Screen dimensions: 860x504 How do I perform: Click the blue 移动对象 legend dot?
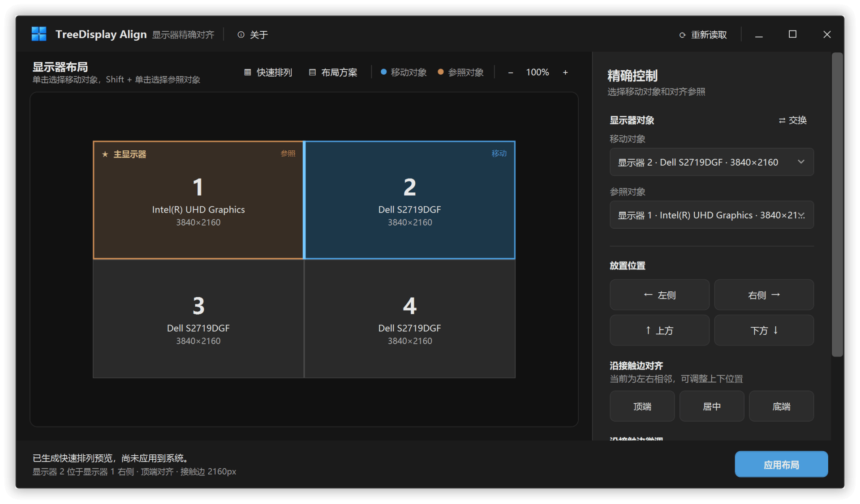383,72
